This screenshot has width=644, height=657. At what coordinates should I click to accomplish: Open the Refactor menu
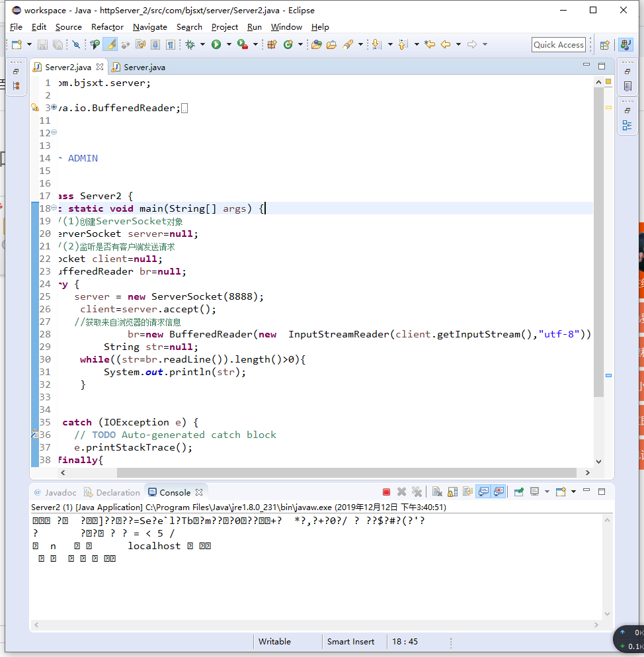[107, 27]
